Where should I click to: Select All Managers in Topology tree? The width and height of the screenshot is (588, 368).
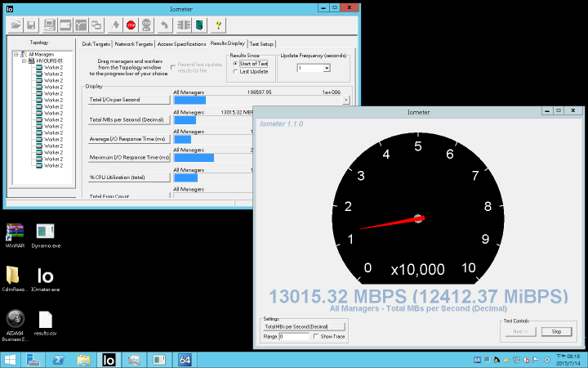click(x=42, y=55)
